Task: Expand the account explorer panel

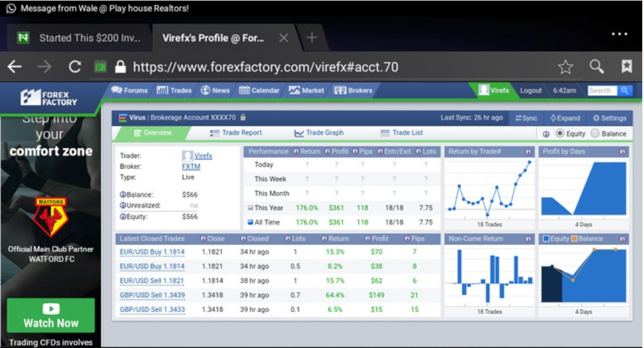Action: coord(565,118)
